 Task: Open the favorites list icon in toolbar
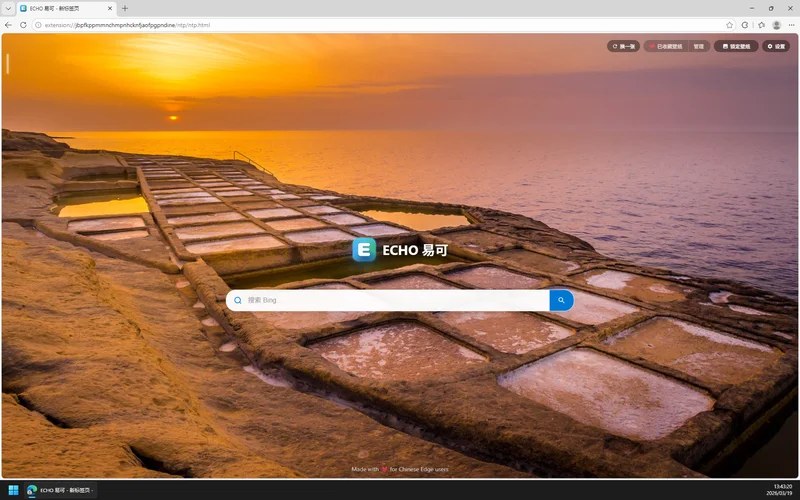pyautogui.click(x=760, y=25)
